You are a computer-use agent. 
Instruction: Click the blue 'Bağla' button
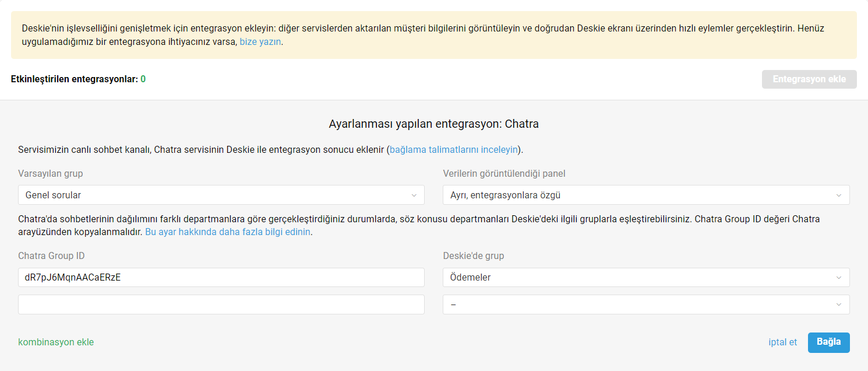tap(829, 342)
